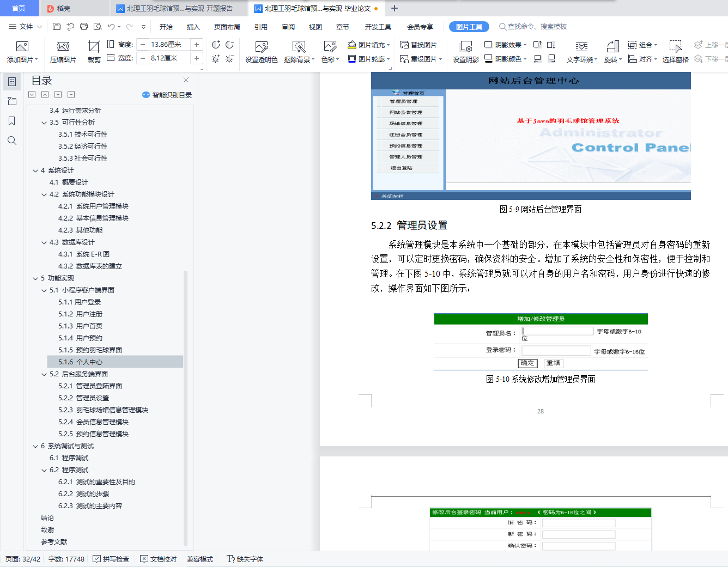Toggle 拼写检查 spell check
The image size is (728, 567).
pos(111,559)
